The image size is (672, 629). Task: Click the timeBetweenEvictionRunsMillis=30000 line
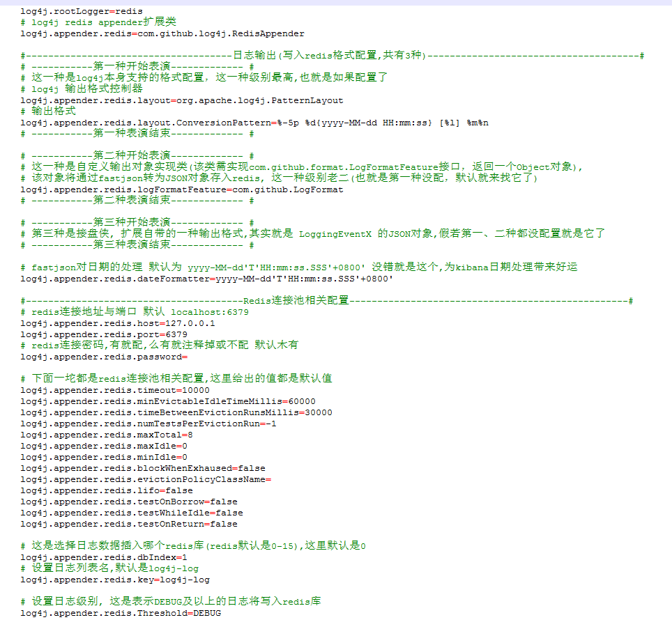tap(176, 412)
